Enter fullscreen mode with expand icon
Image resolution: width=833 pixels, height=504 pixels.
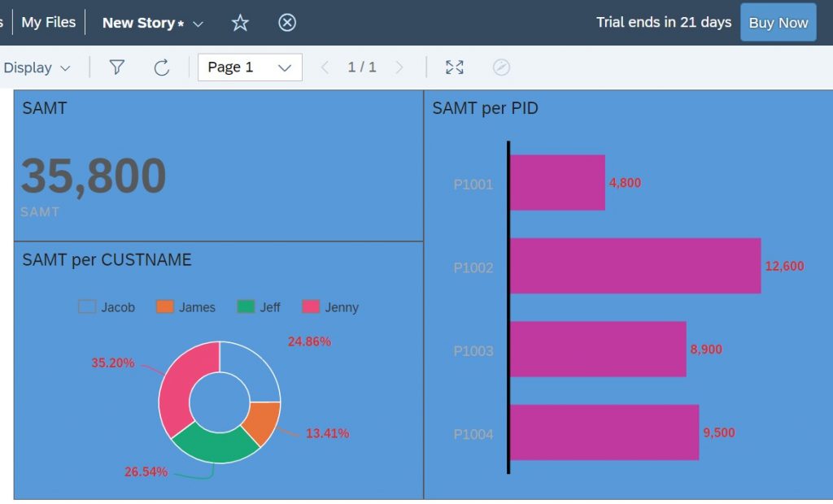(454, 67)
